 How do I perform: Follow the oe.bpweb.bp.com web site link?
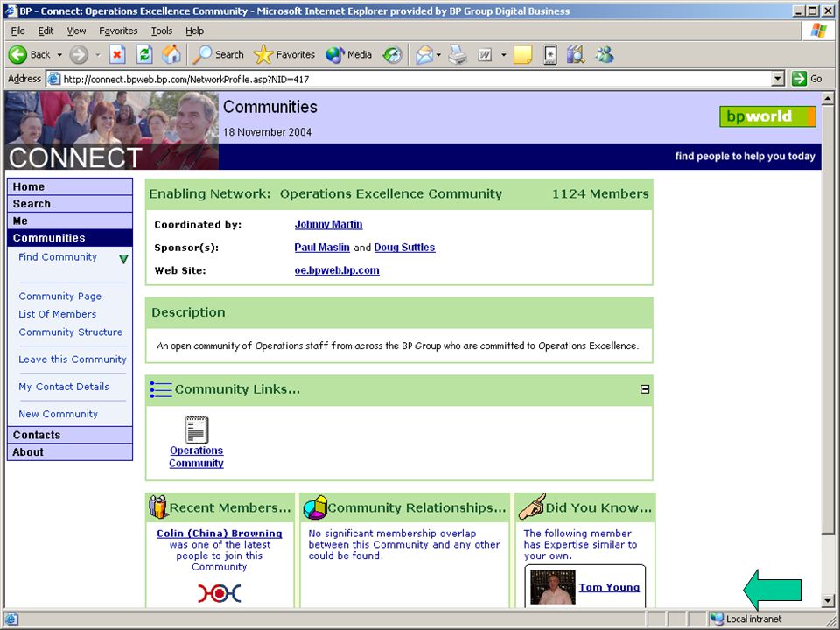(337, 270)
